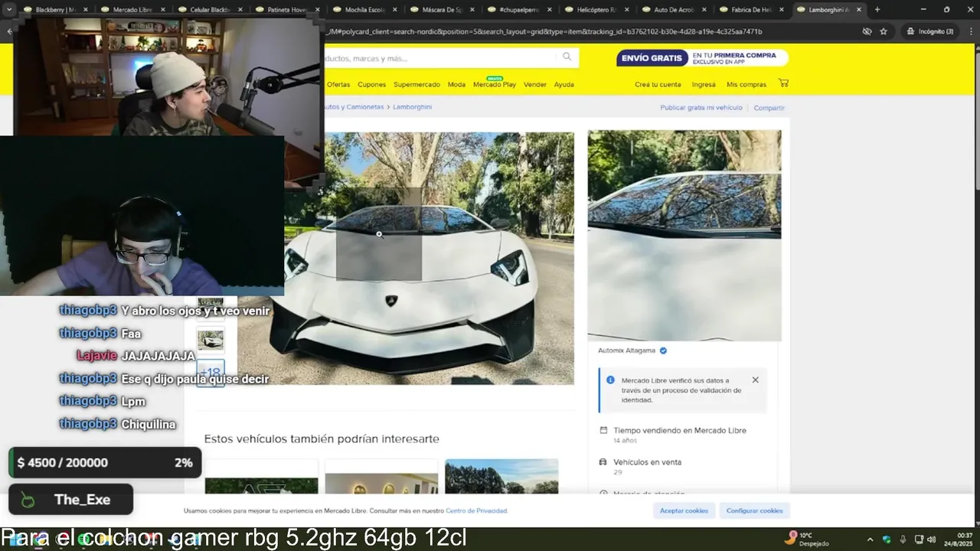The height and width of the screenshot is (551, 980).
Task: Open the Moda menu item
Action: (456, 84)
